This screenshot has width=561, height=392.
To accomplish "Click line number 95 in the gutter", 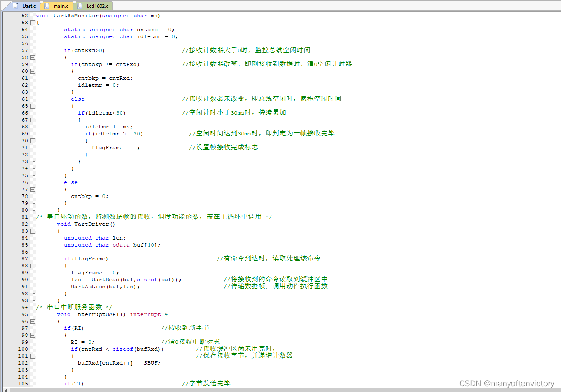I will [24, 314].
